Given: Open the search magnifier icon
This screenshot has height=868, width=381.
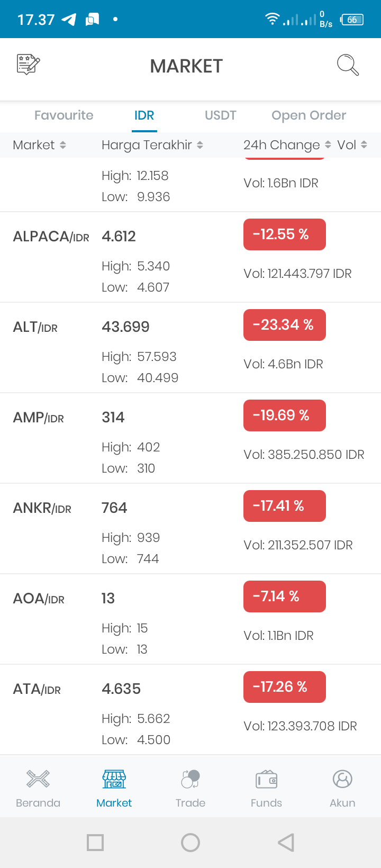Looking at the screenshot, I should [348, 65].
